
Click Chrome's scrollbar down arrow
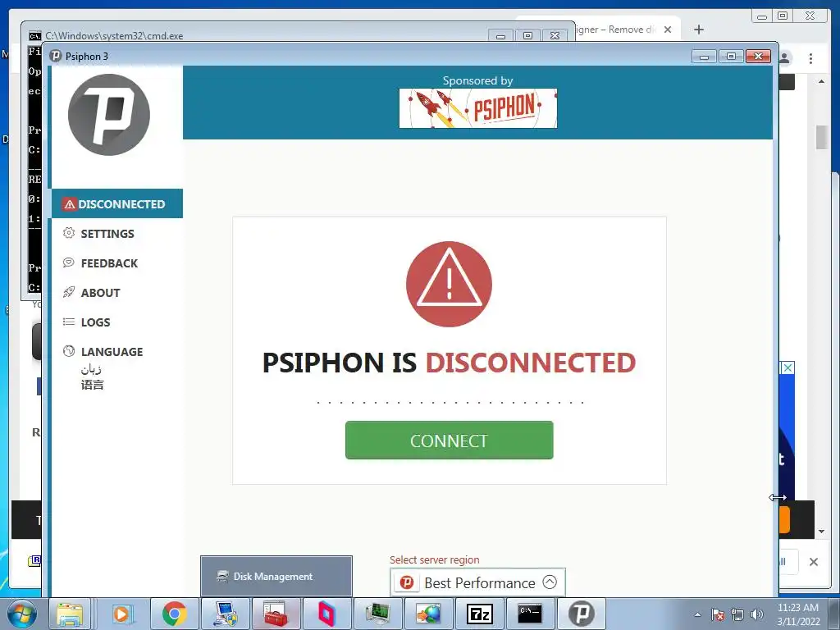coord(821,532)
